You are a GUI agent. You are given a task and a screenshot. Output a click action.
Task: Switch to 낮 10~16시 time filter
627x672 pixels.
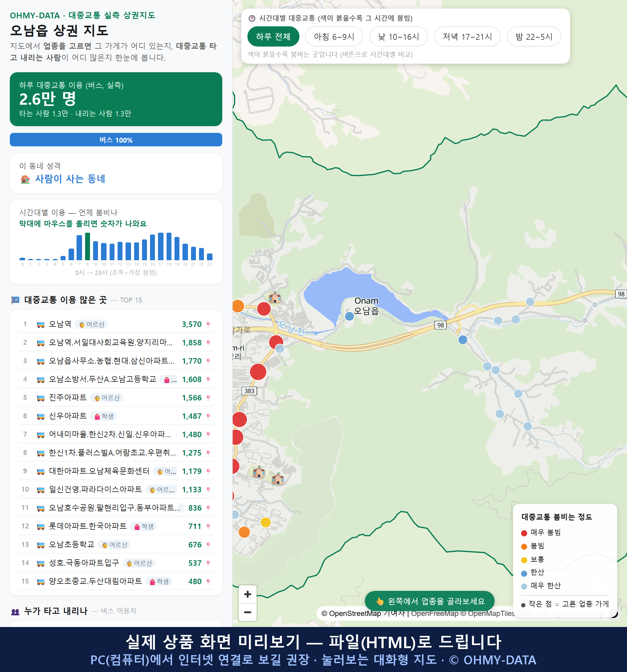(398, 36)
